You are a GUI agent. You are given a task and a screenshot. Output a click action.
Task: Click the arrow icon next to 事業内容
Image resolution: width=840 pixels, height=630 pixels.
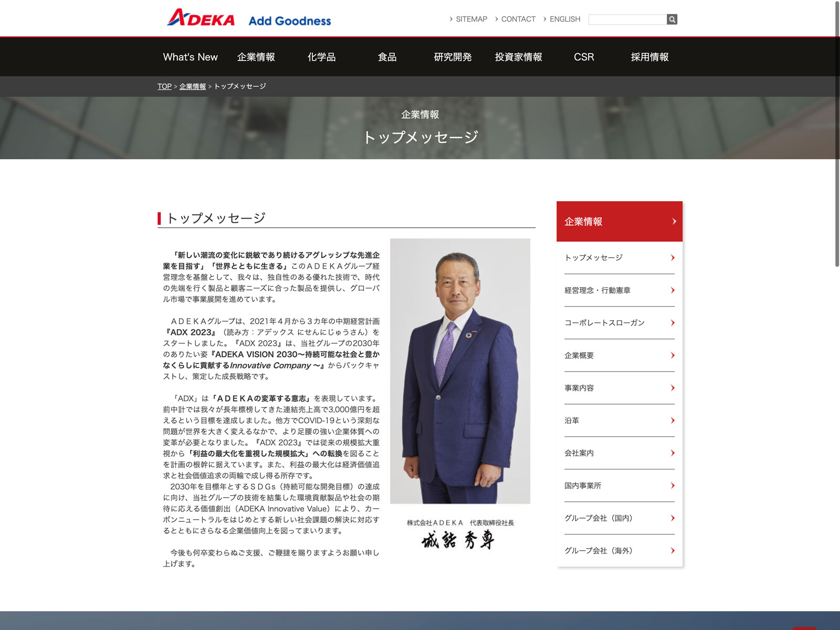(x=673, y=388)
